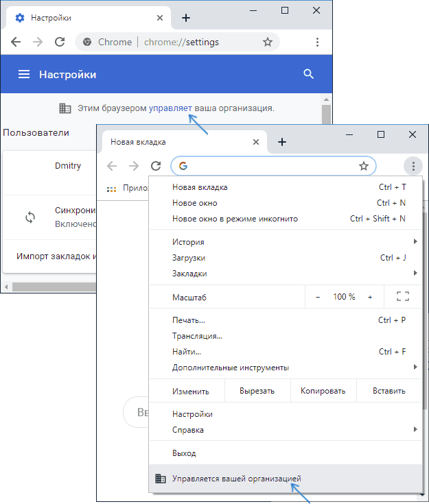Click the search icon in the Settings header
The height and width of the screenshot is (504, 429).
coord(308,74)
